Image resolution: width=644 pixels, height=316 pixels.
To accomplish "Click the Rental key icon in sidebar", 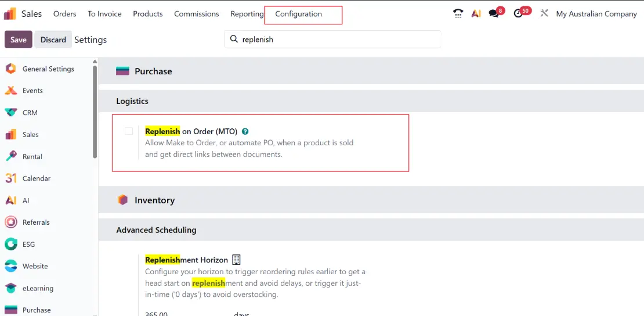I will pos(10,156).
